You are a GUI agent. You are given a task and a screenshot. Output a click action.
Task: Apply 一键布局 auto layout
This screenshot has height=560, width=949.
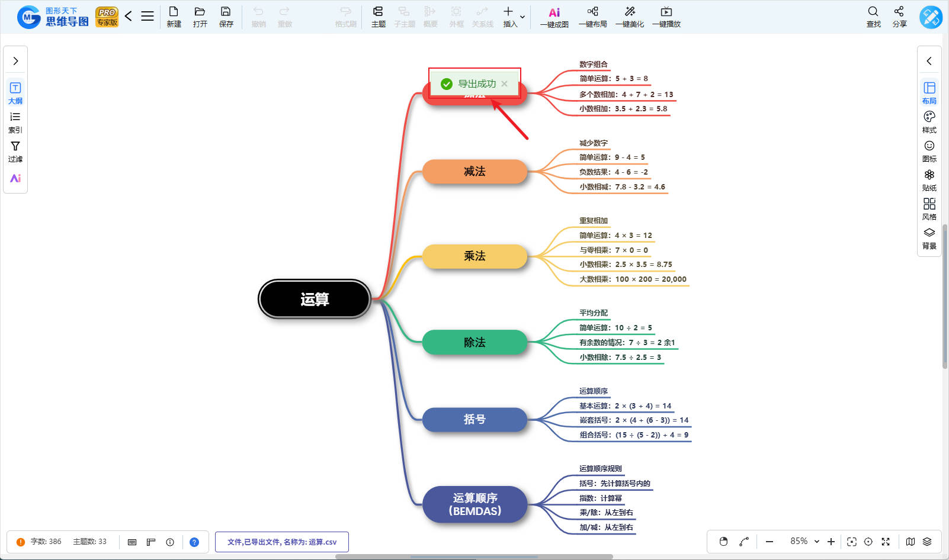click(592, 17)
